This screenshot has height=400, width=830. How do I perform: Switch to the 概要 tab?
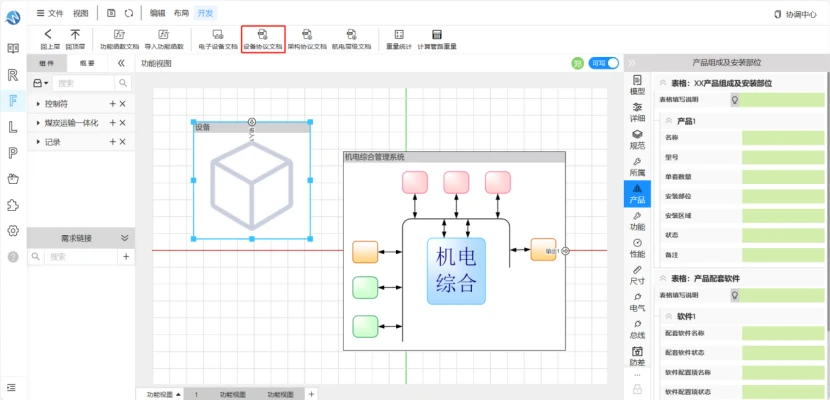(x=87, y=63)
